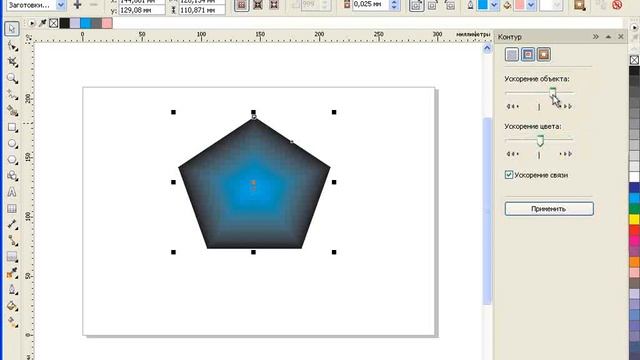Pick the black swatch in document palette
The image size is (640, 360).
coord(64,23)
